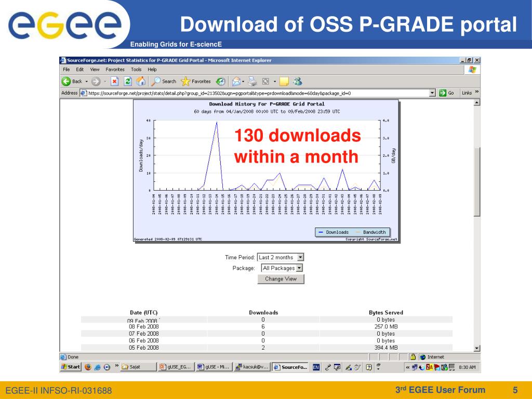
Task: Click the scrollbar down arrow
Action: point(477,348)
